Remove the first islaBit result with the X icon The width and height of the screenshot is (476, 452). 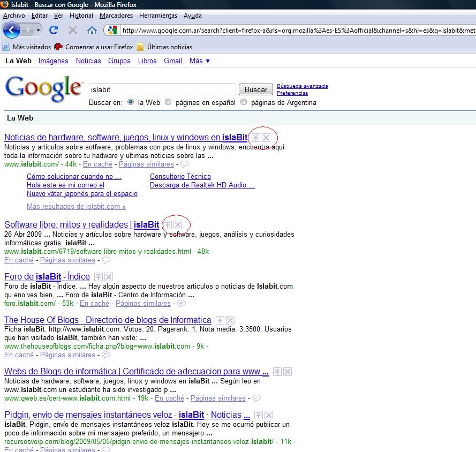coord(266,138)
